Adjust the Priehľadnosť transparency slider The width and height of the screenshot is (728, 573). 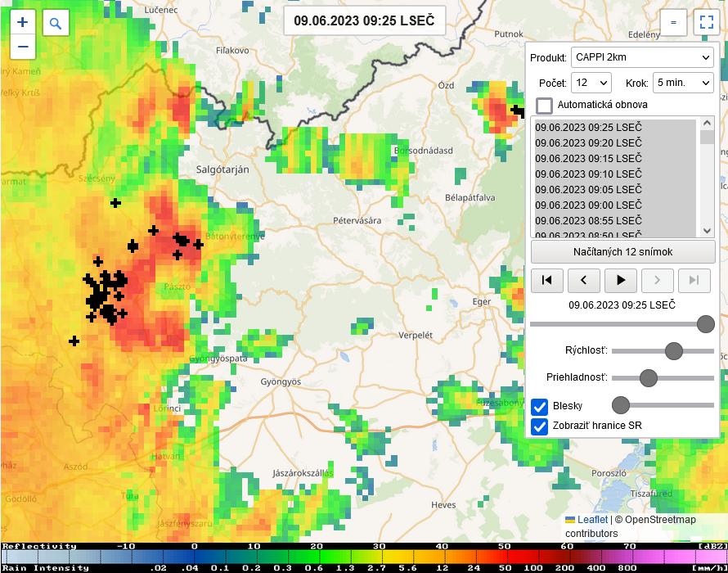pos(649,377)
